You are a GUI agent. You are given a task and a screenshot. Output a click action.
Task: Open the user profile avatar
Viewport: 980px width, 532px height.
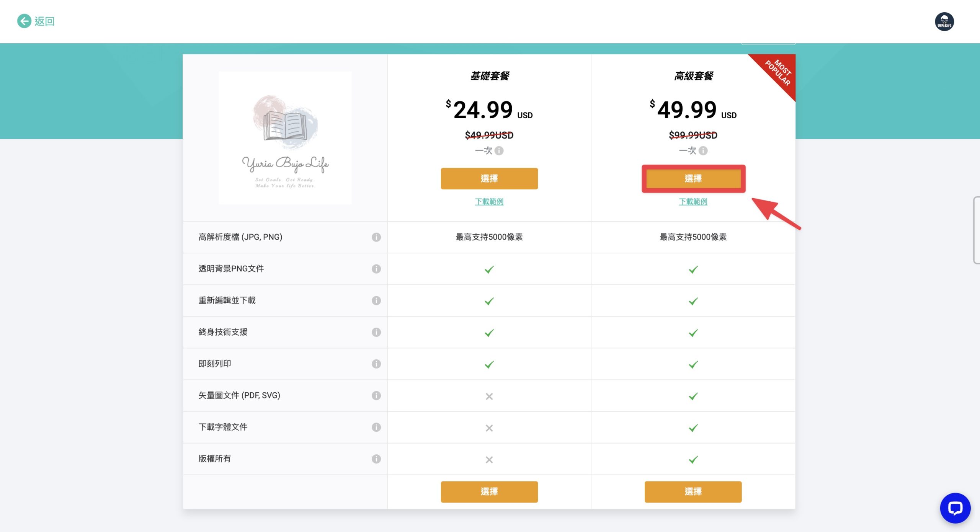[944, 21]
